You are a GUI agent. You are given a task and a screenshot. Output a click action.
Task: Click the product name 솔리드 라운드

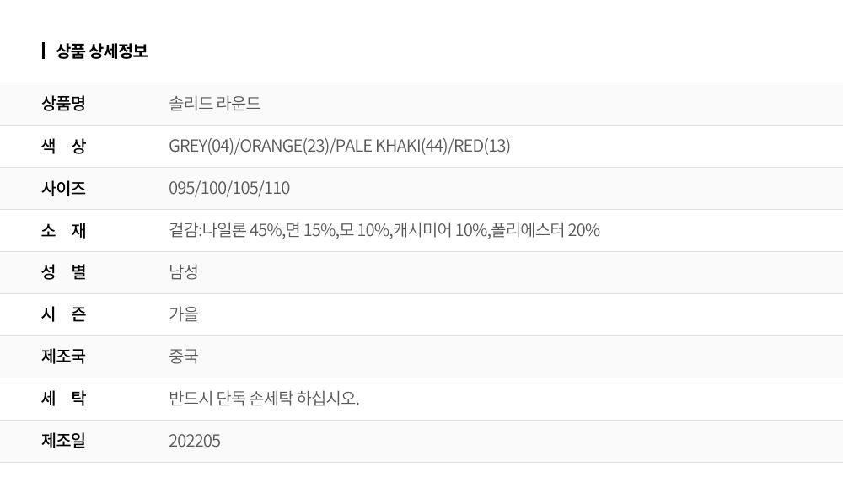click(214, 104)
